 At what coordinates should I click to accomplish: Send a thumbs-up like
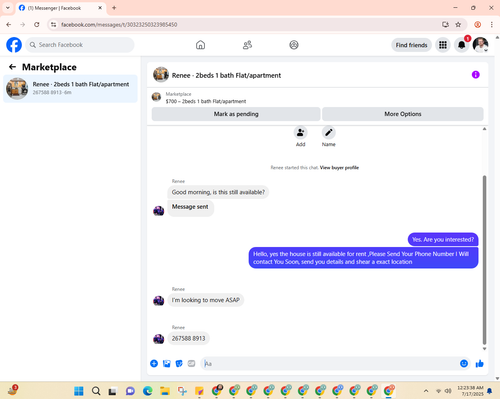480,364
